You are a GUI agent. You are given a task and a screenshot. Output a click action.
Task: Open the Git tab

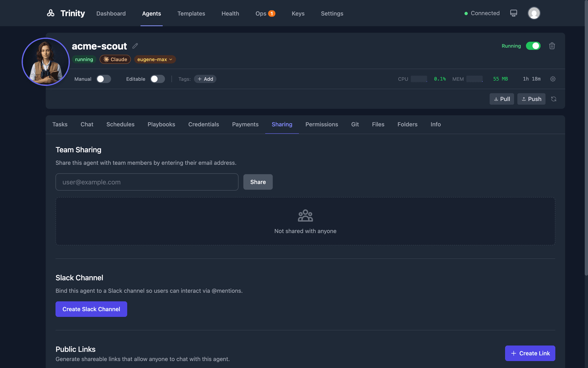[355, 125]
